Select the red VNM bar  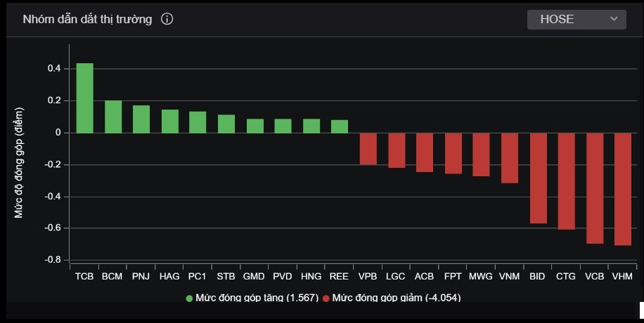pyautogui.click(x=510, y=158)
